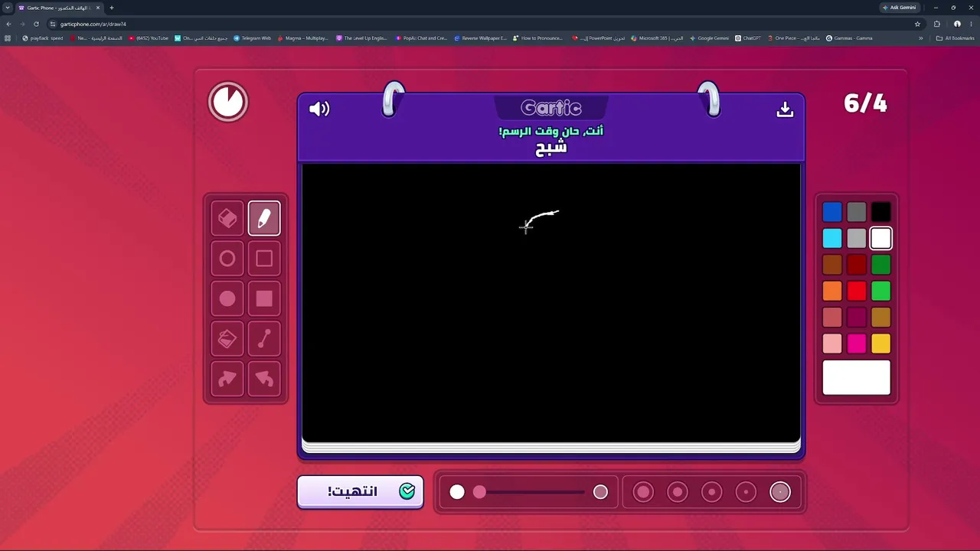
Task: Pick the dark blue color swatch
Action: (x=832, y=212)
